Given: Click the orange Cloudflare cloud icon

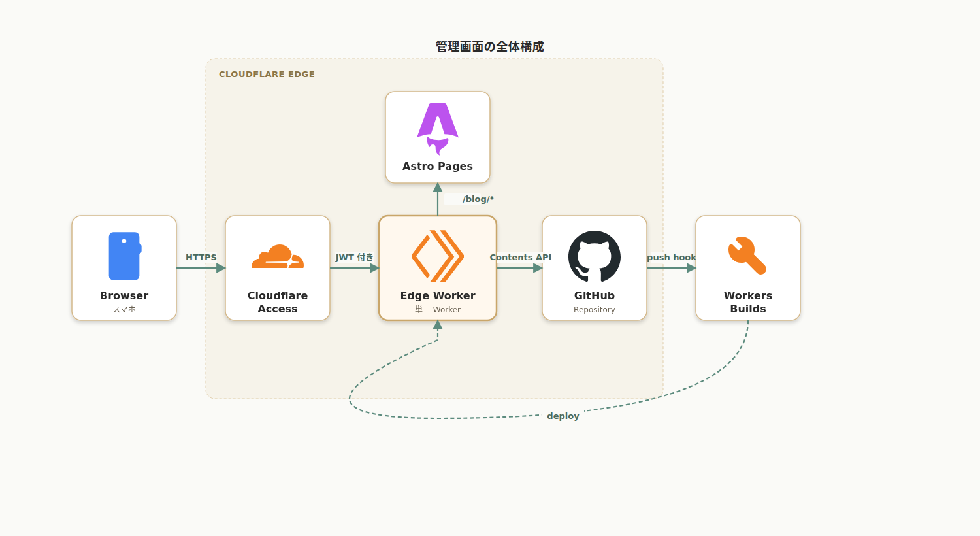Looking at the screenshot, I should [278, 256].
